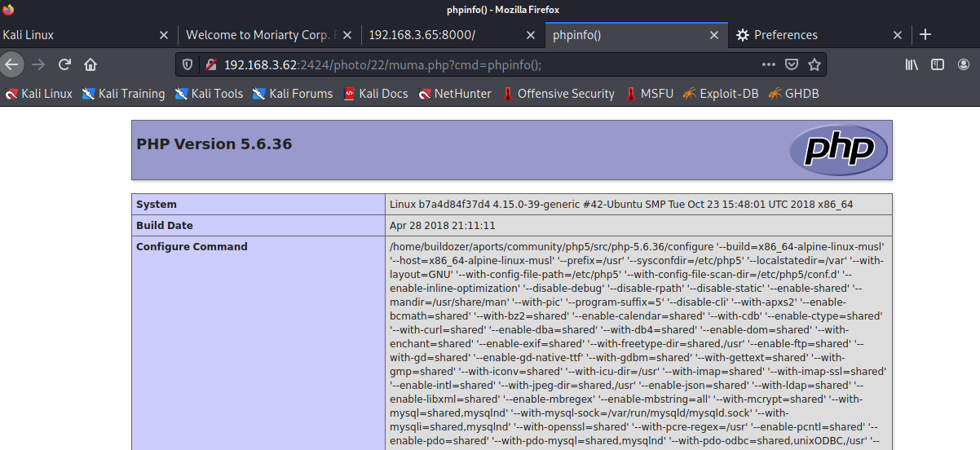Open MSFU bookmark

point(650,94)
